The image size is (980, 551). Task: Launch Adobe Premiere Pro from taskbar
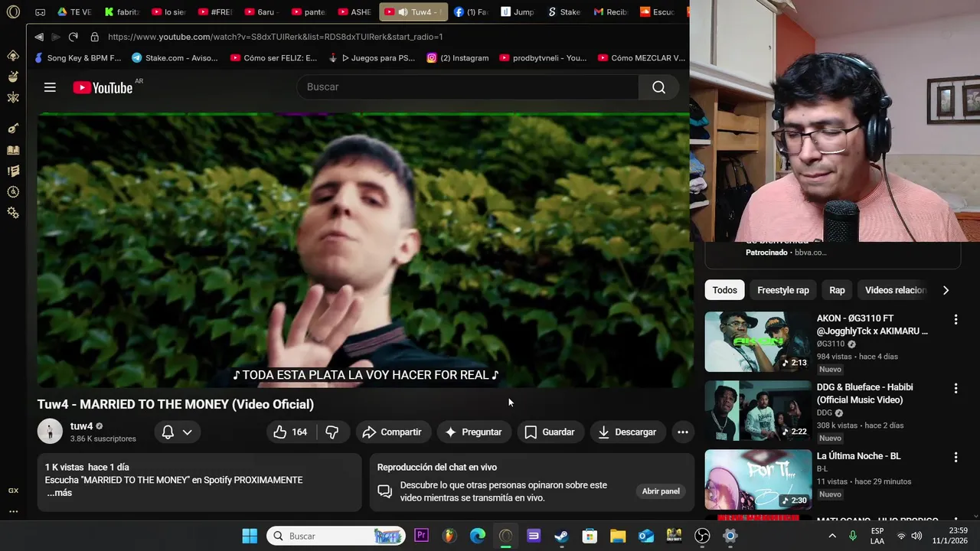[421, 536]
